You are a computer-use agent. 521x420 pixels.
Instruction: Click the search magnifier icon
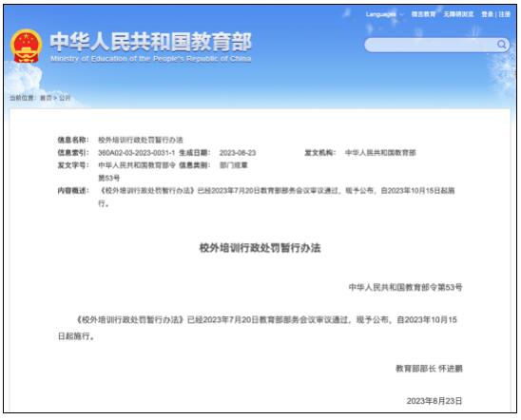pos(502,45)
